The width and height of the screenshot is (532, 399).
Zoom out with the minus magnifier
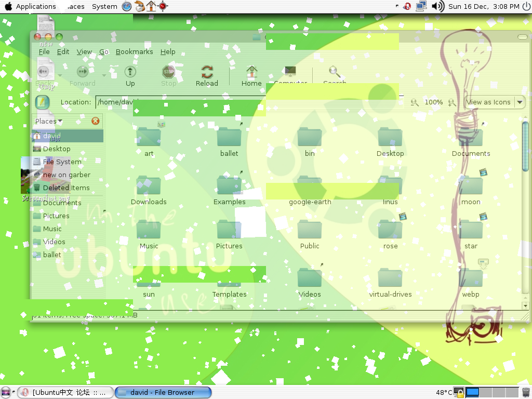(414, 102)
